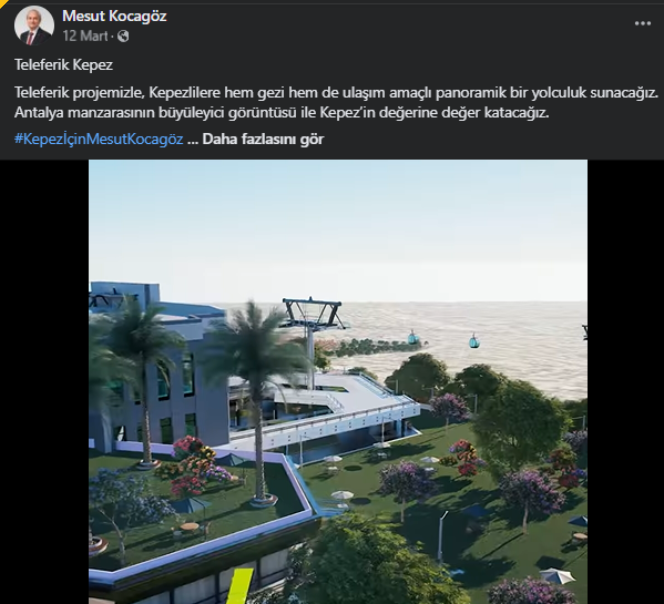Expand post with Daha fazlasını gör

coord(263,139)
